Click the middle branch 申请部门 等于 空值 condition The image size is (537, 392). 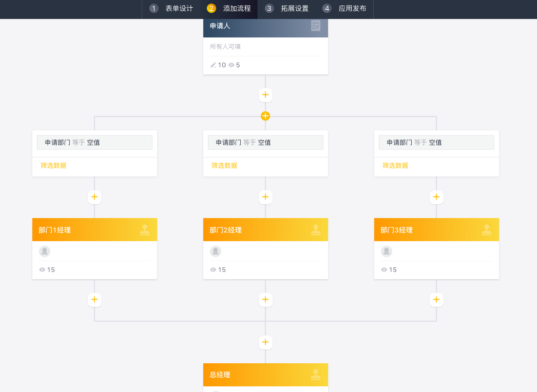tap(265, 143)
